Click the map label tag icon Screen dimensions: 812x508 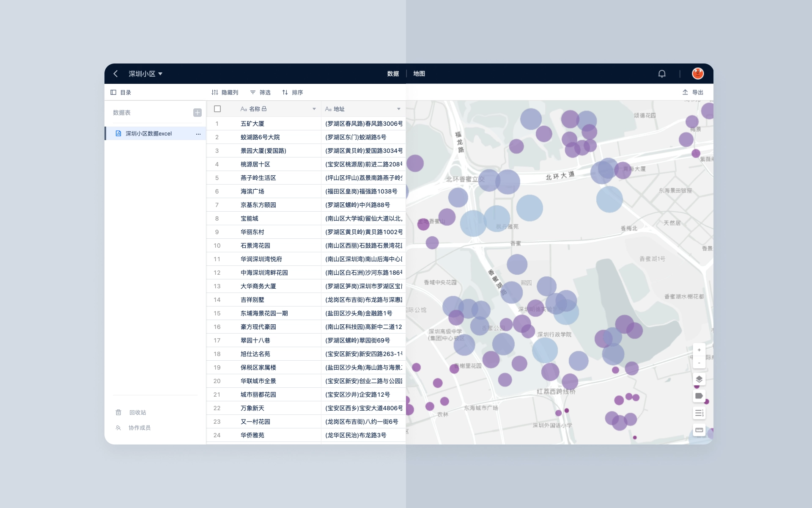click(x=699, y=396)
